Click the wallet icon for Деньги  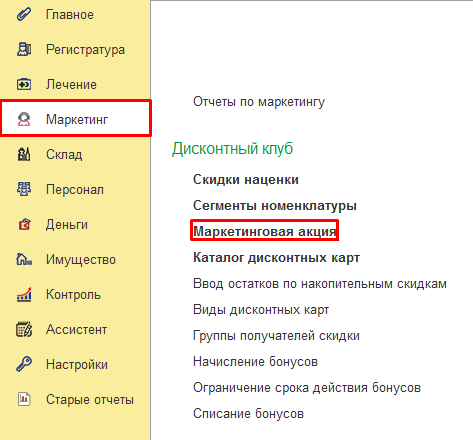click(x=24, y=224)
